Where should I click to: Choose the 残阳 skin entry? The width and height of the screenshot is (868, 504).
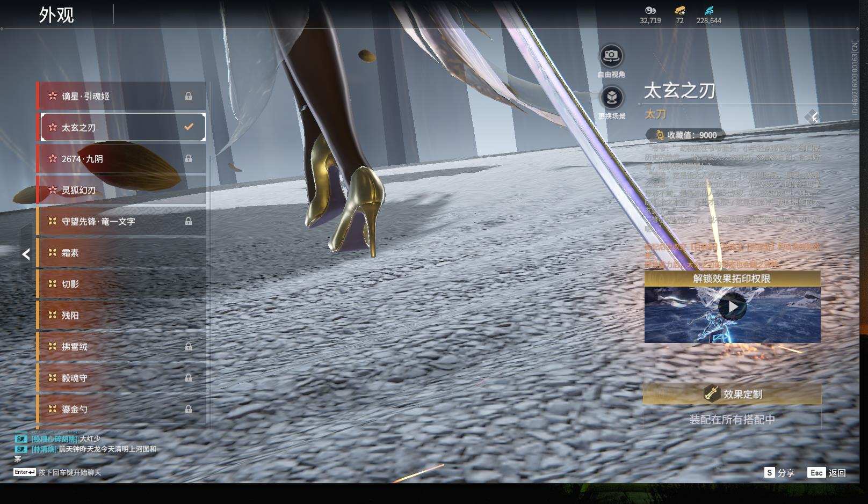pos(121,316)
